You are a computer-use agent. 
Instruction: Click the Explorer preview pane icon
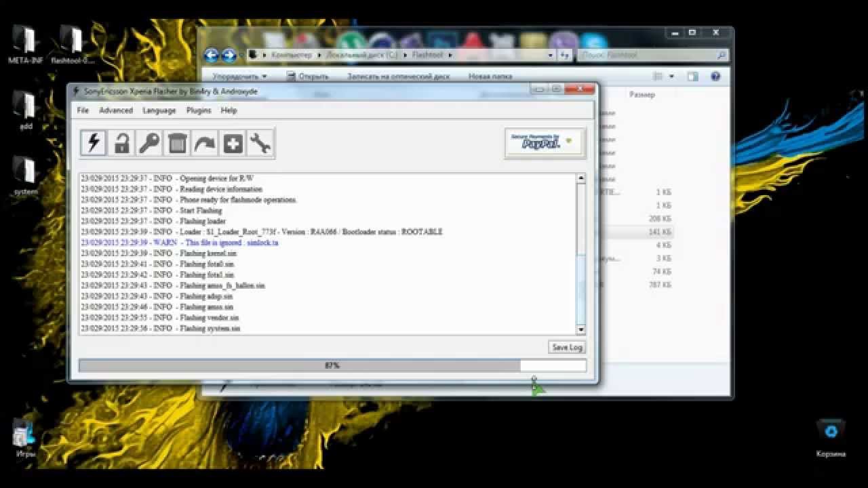pyautogui.click(x=693, y=77)
